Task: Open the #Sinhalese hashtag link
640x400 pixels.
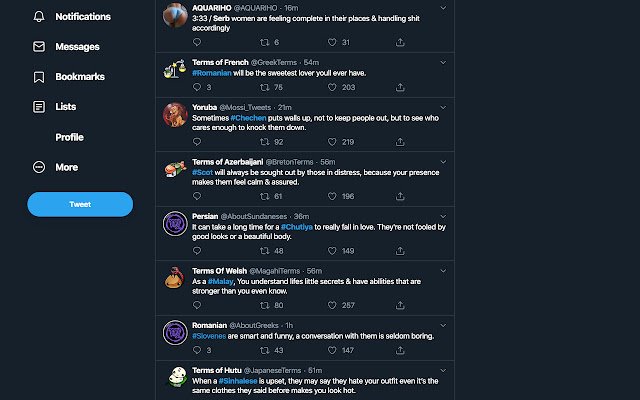Action: point(238,381)
